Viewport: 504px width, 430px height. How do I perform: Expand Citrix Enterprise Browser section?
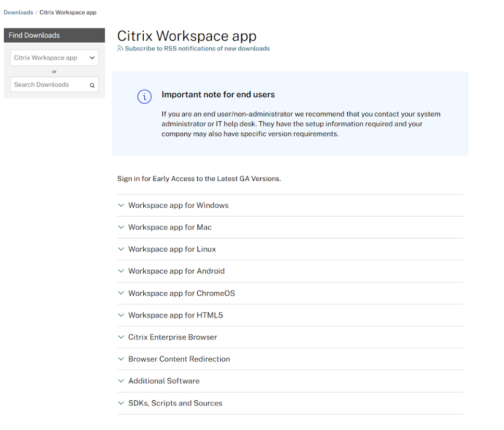pos(172,337)
